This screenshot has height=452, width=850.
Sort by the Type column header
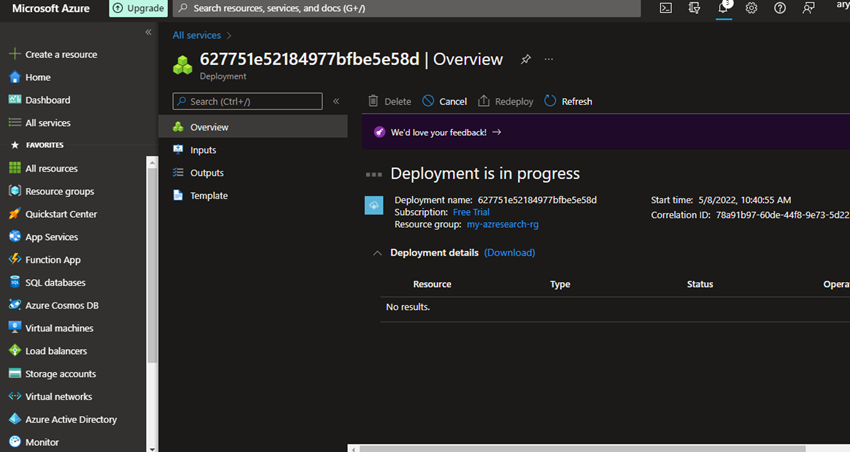pyautogui.click(x=560, y=284)
